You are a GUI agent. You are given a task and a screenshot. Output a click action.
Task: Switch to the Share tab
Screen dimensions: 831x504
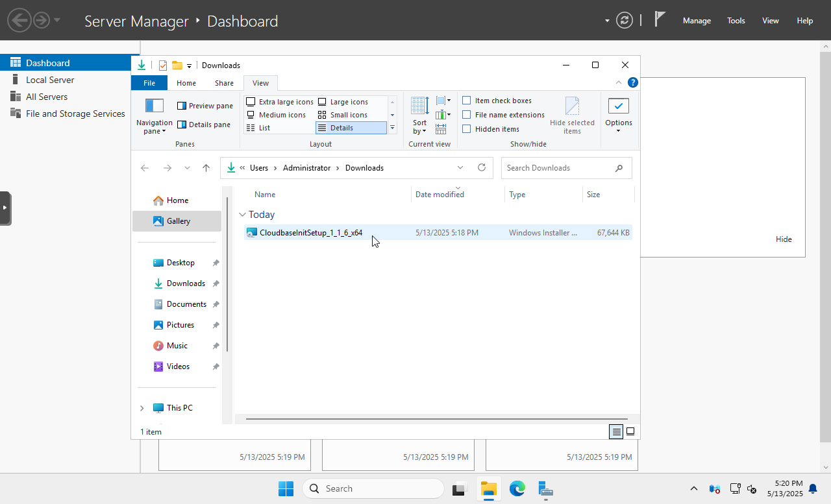(x=223, y=82)
